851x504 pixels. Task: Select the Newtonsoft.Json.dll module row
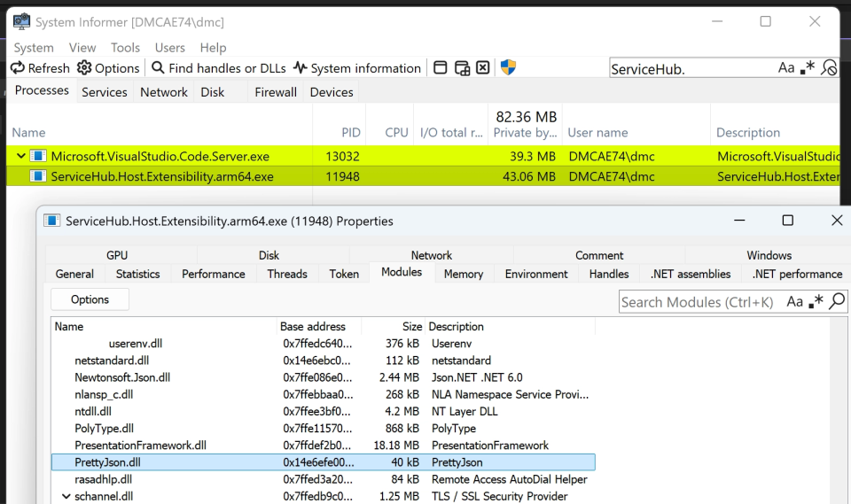coord(324,377)
